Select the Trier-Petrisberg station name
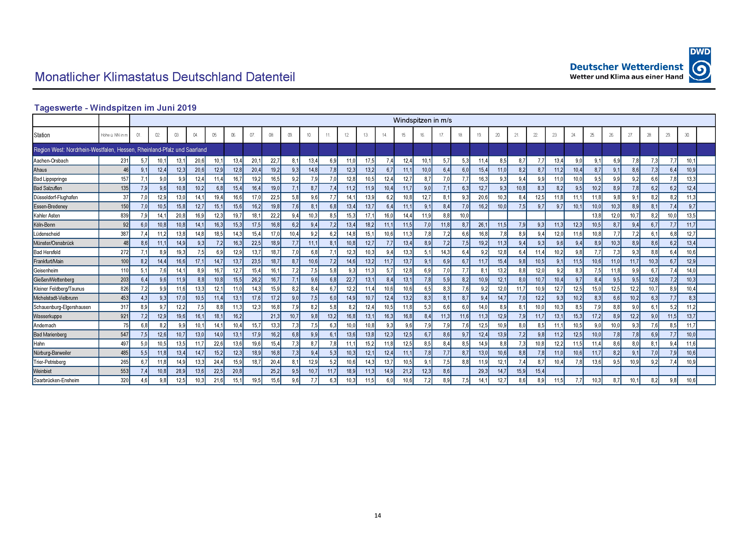Viewport: 756px width, 535px height. 50,362
